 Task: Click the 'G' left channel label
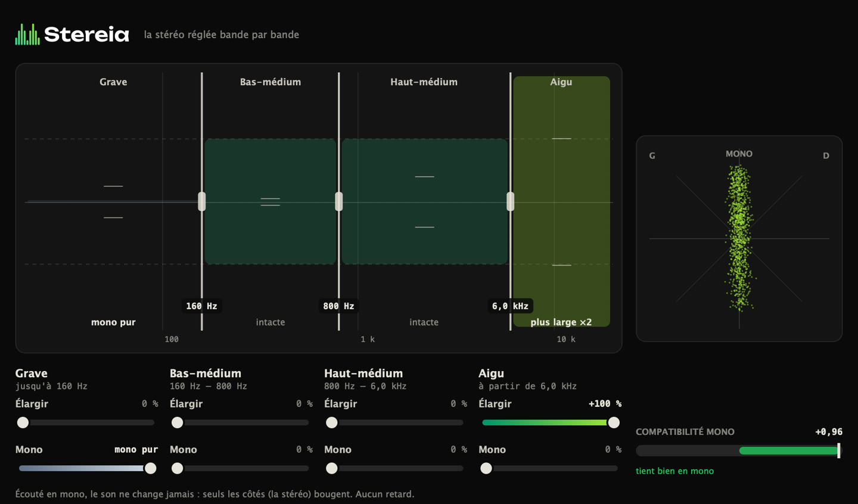pos(652,155)
